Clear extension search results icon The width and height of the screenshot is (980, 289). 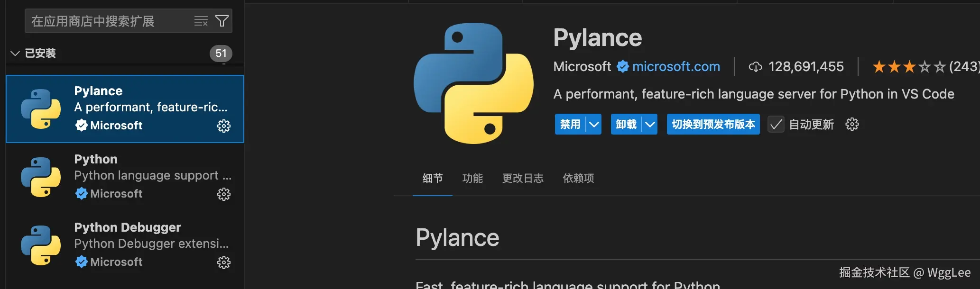click(x=201, y=21)
